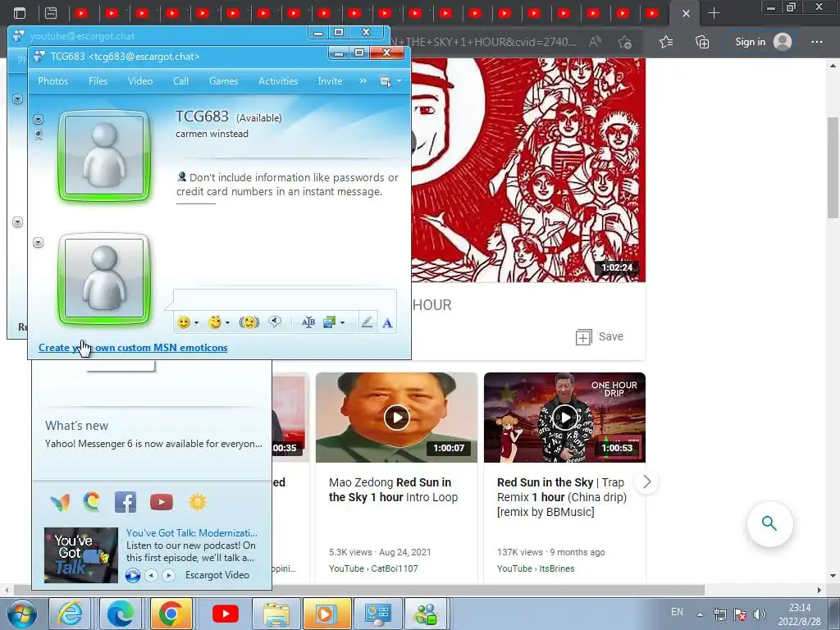Click the webcam icon beside contact picture

38,135
